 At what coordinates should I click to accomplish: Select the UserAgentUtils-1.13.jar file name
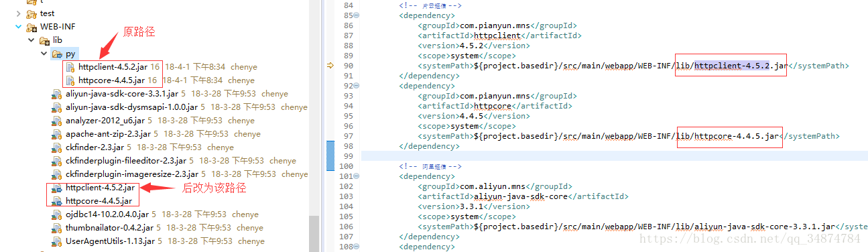(x=110, y=241)
